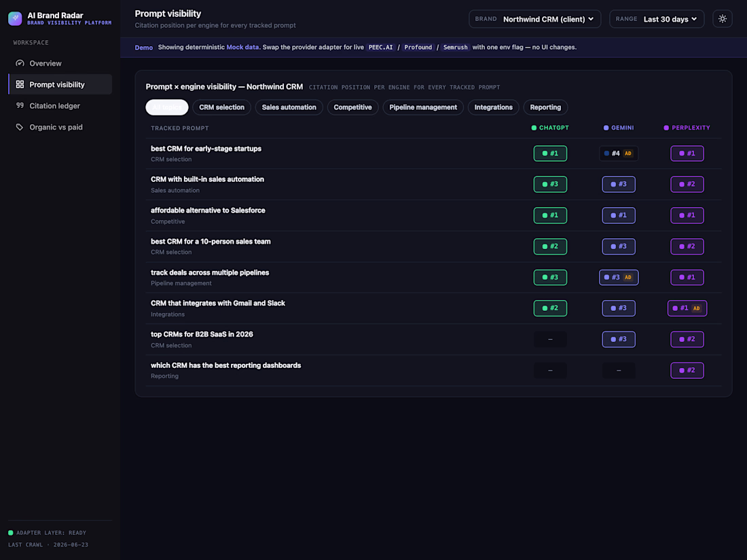The image size is (747, 560).
Task: Click prompt 'track deals across multiple pipelines'
Action: (210, 272)
